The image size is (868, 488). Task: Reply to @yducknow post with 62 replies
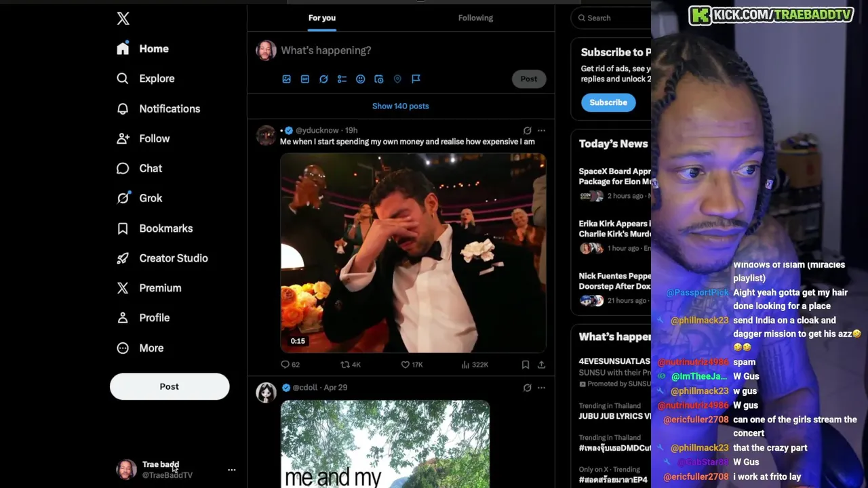290,365
